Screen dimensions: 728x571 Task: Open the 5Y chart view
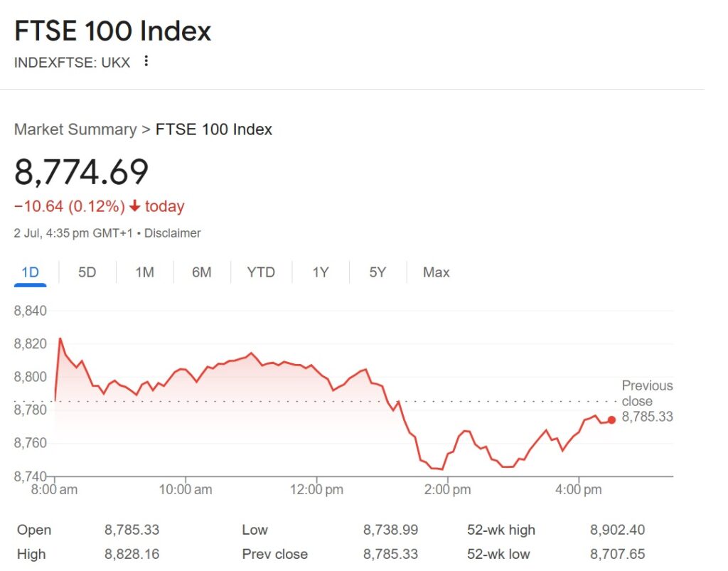[378, 272]
